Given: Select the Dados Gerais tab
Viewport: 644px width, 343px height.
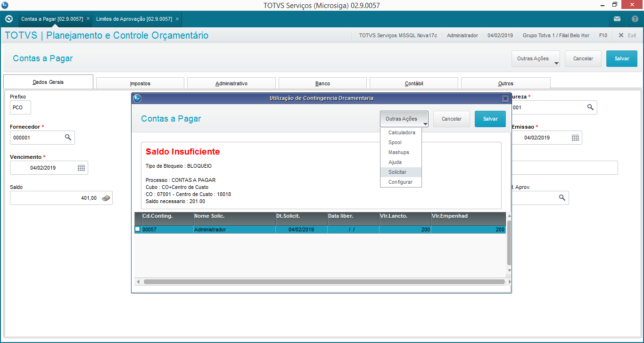Looking at the screenshot, I should (x=48, y=82).
